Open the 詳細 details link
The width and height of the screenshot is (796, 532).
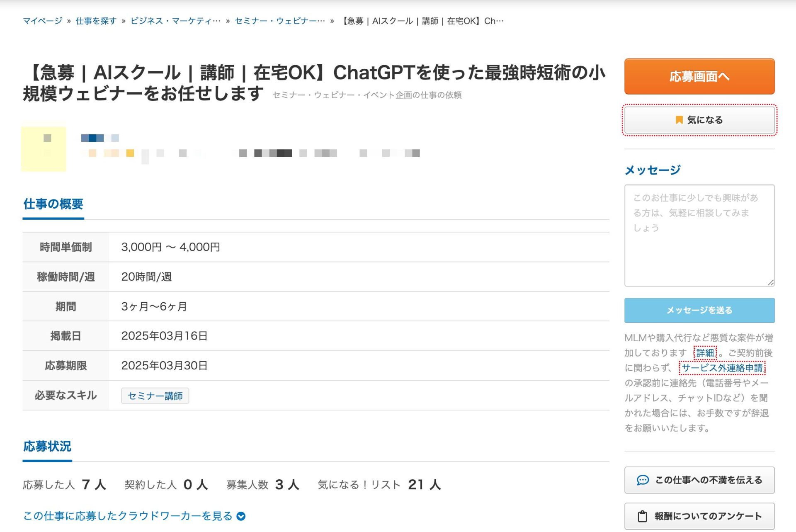(x=705, y=353)
